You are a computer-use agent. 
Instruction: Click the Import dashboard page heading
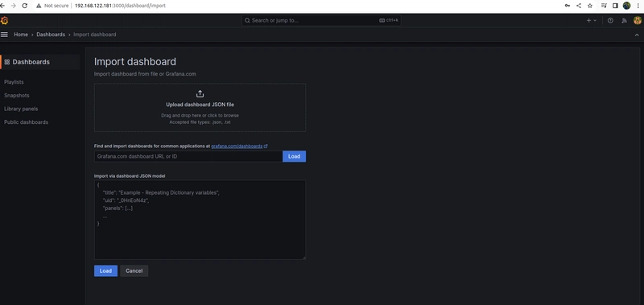[135, 62]
